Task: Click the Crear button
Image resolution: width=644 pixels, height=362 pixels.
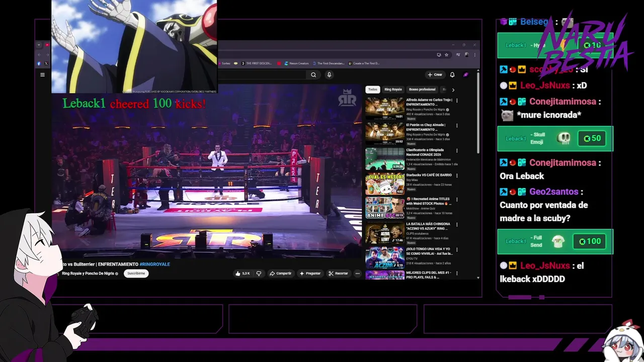Action: pyautogui.click(x=435, y=74)
